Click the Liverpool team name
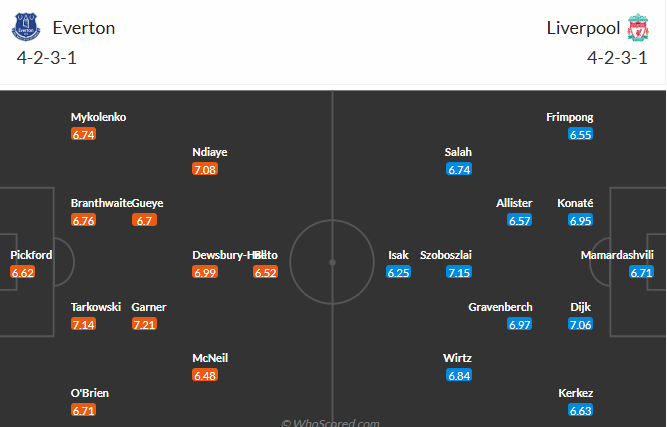Viewport: 667px width, 427px height. pos(583,28)
